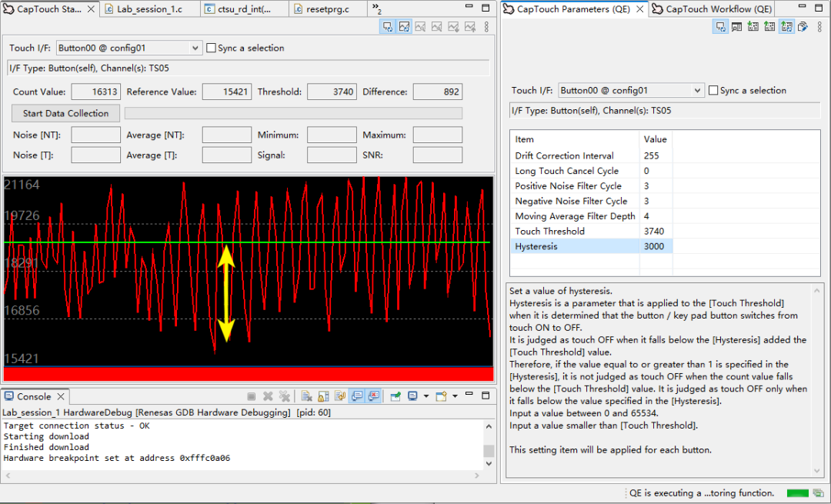Open the Touch I/F dropdown in Status panel
This screenshot has height=504, width=831.
[x=194, y=48]
